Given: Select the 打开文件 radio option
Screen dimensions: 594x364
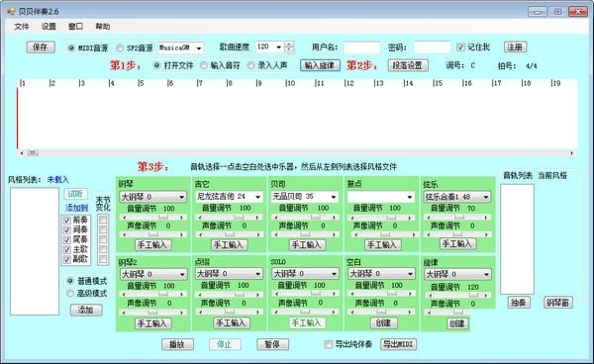Looking at the screenshot, I should 156,65.
